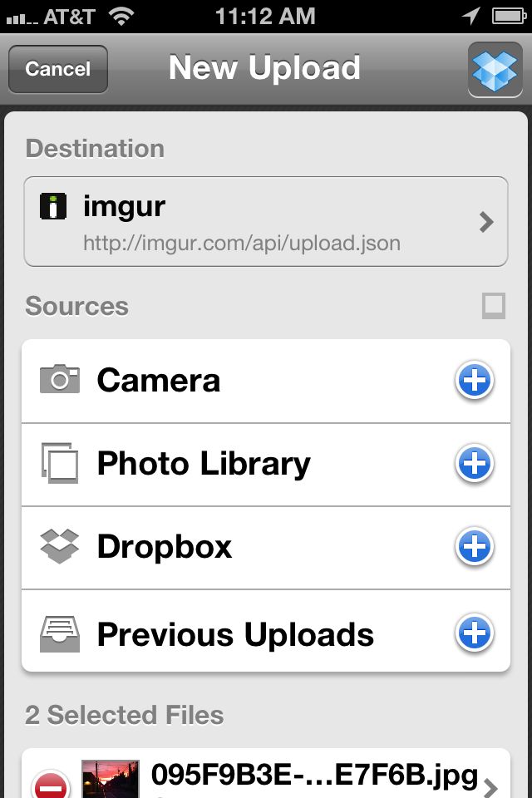532x798 pixels.
Task: Toggle the checkbox next to Sources heading
Action: click(493, 305)
